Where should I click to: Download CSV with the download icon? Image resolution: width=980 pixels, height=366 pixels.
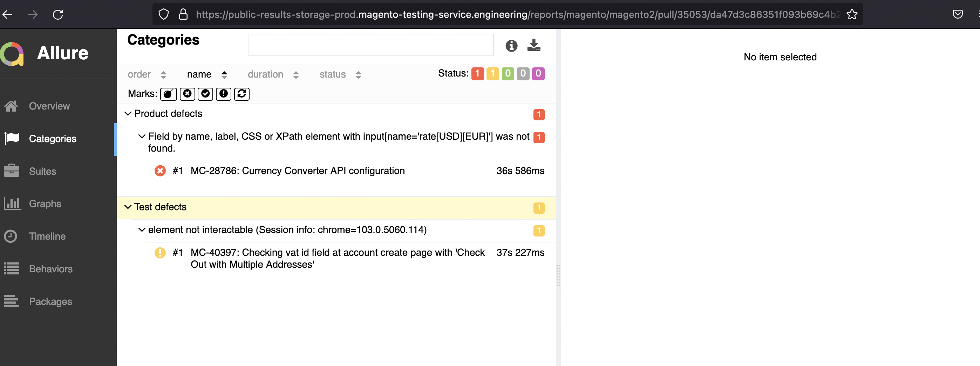(x=534, y=45)
